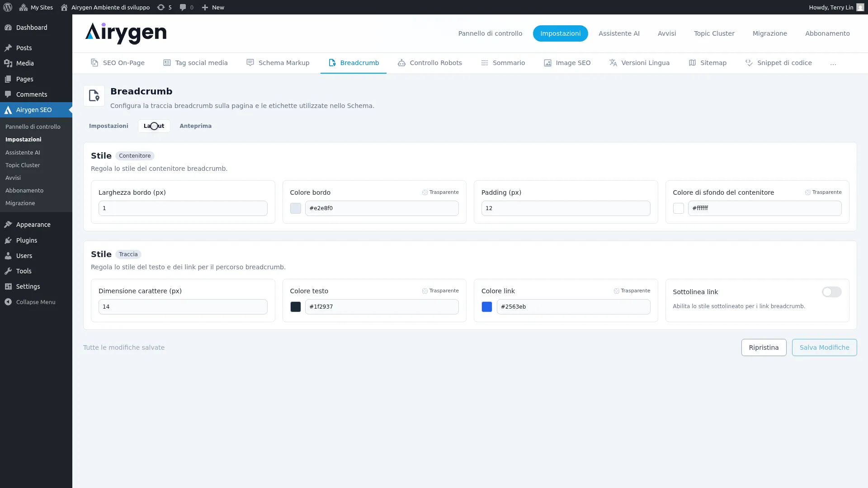The image size is (868, 488).
Task: Click the Dimensione carattere (px) input field
Action: (183, 307)
